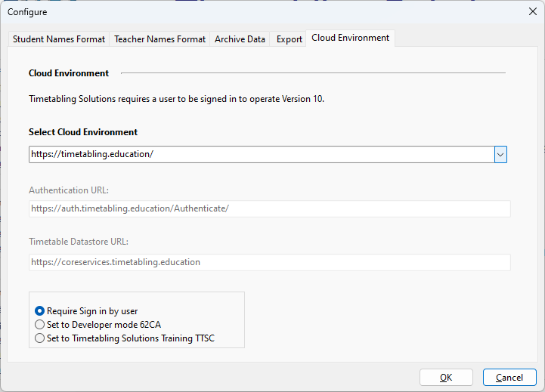
Task: Select the Export tab
Action: [x=290, y=39]
